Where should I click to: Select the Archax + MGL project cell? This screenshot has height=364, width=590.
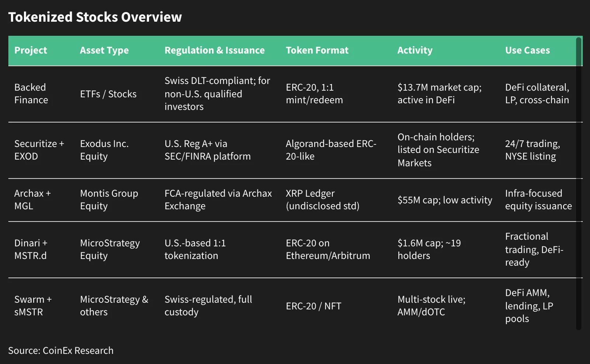[x=32, y=200]
